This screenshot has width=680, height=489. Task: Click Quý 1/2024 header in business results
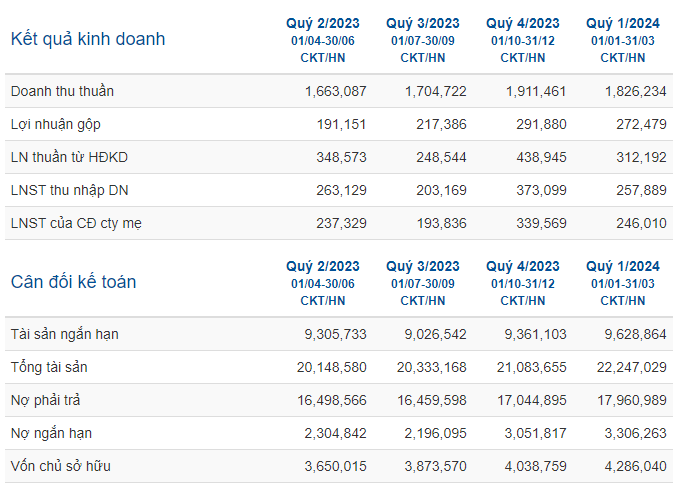coord(623,23)
